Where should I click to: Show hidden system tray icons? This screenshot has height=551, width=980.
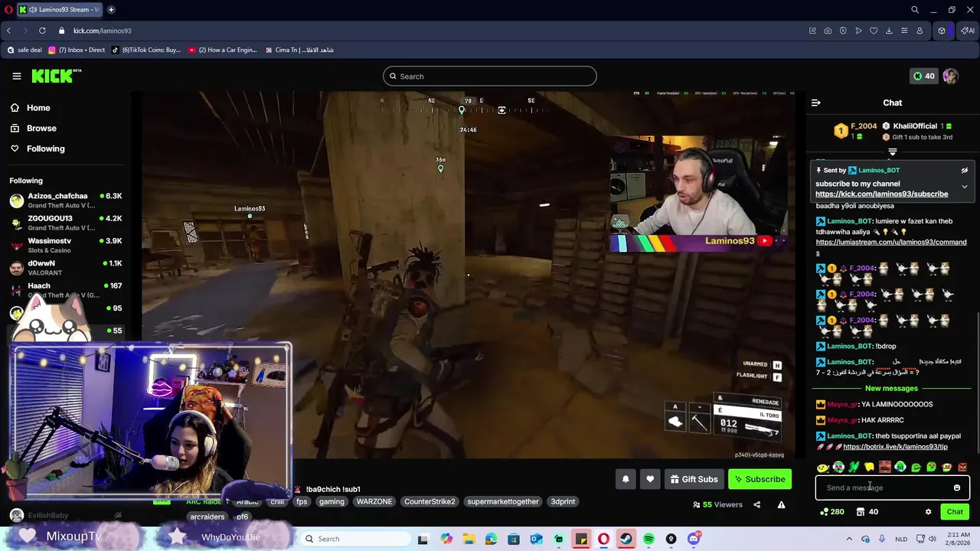[x=848, y=539]
